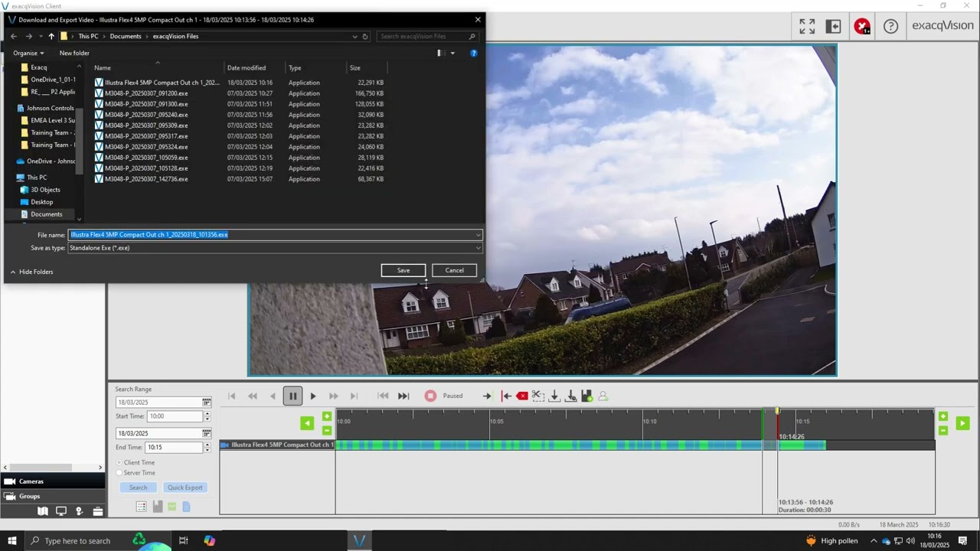The image size is (980, 551).
Task: Zoom in the timeline with green plus
Action: [x=327, y=416]
